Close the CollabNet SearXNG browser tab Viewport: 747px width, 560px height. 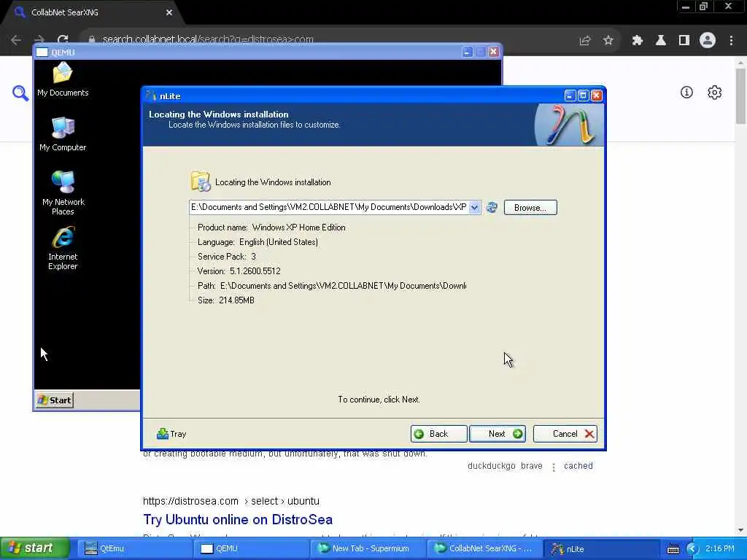pos(169,12)
